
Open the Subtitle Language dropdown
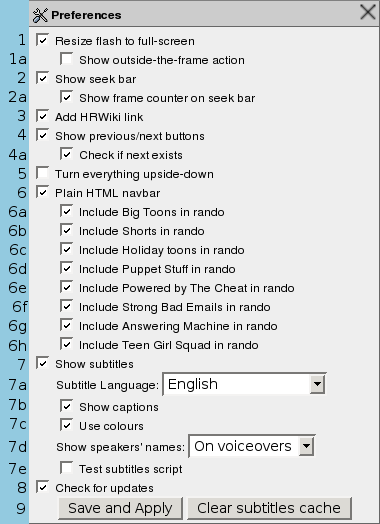[244, 384]
